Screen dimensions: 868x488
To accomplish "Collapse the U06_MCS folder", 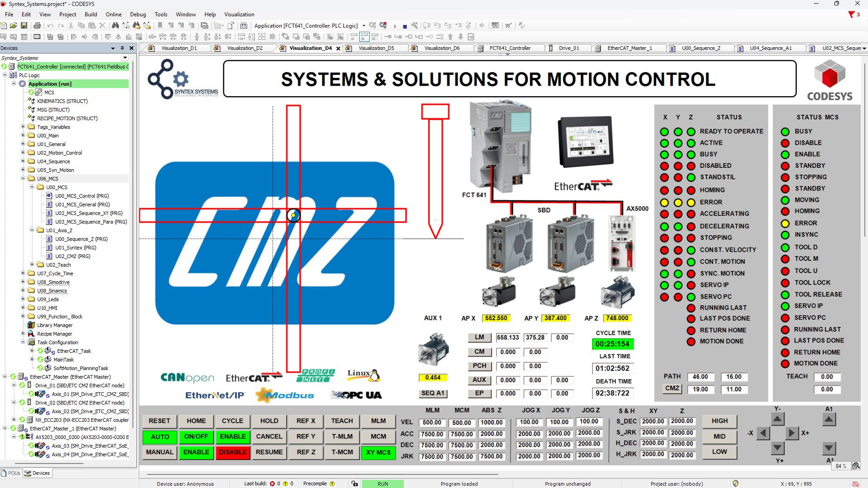I will 23,179.
